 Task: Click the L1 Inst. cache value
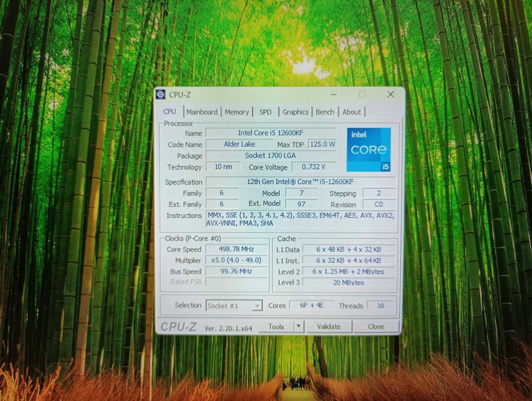click(x=349, y=261)
